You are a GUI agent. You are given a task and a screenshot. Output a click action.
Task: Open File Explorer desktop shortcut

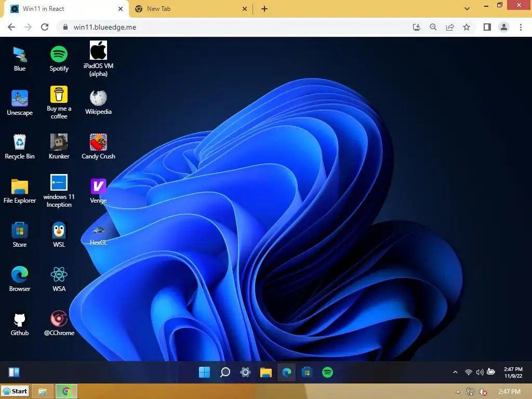20,191
